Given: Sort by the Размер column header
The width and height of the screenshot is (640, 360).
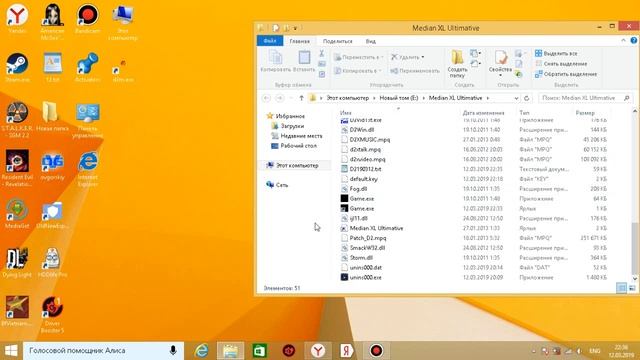Looking at the screenshot, I should pyautogui.click(x=585, y=113).
